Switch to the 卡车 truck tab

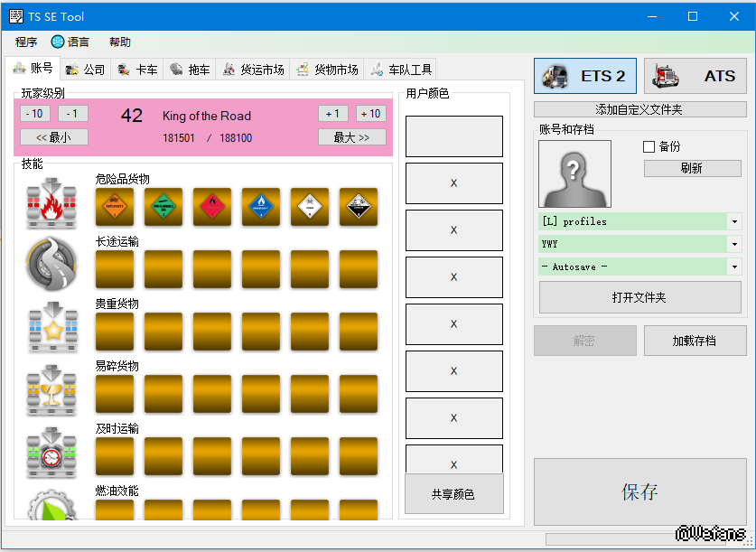137,70
